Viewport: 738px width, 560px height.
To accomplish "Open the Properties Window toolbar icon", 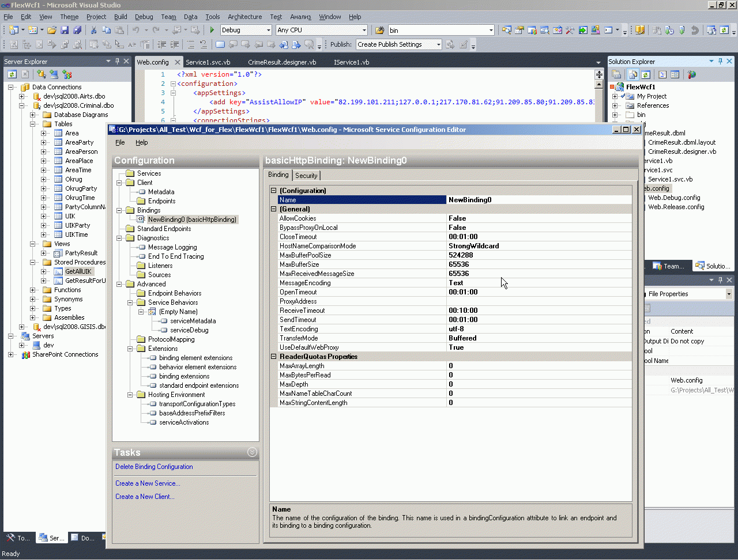I will pos(519,30).
